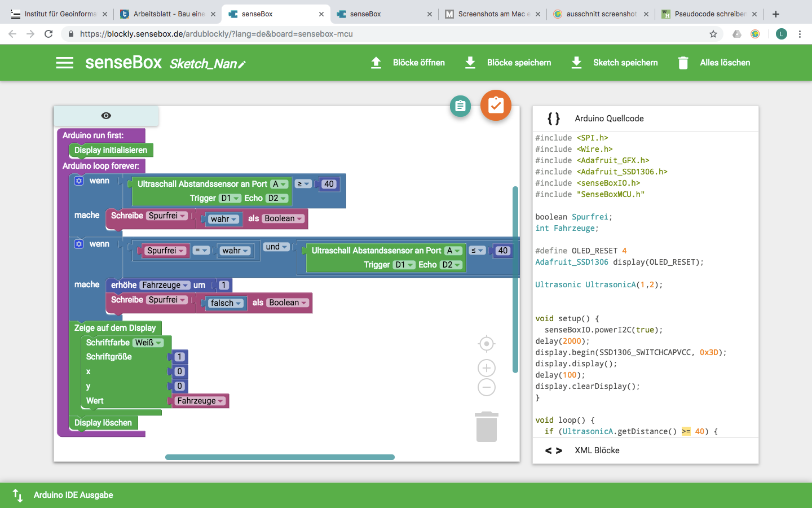This screenshot has width=812, height=508.
Task: Open the ≤ comparison operator dropdown
Action: tap(478, 251)
